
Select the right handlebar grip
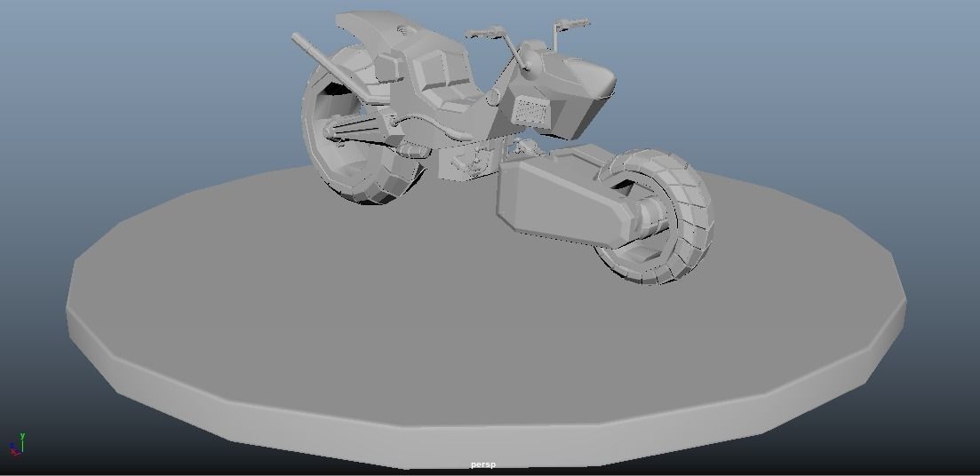[571, 24]
